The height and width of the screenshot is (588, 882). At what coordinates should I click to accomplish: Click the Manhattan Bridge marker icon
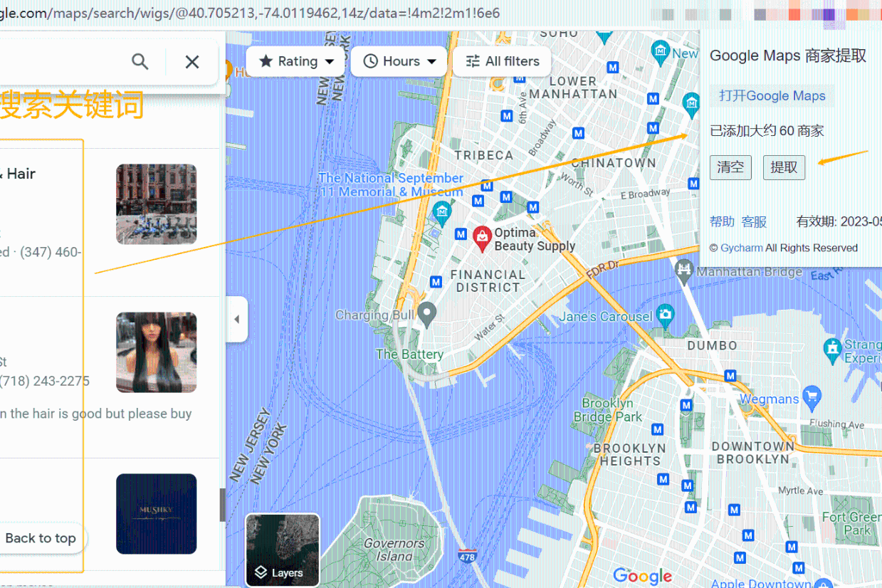[684, 270]
